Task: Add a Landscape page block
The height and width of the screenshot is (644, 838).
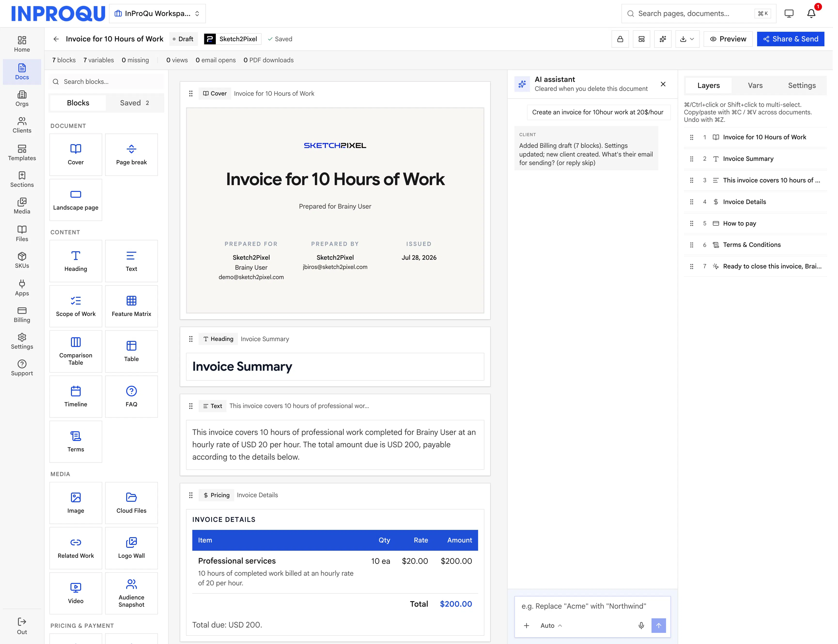Action: (76, 200)
